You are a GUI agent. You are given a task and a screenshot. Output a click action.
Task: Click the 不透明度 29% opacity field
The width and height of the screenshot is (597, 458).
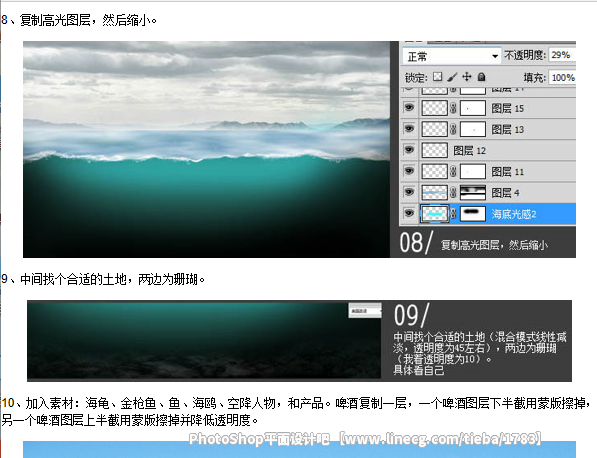562,55
